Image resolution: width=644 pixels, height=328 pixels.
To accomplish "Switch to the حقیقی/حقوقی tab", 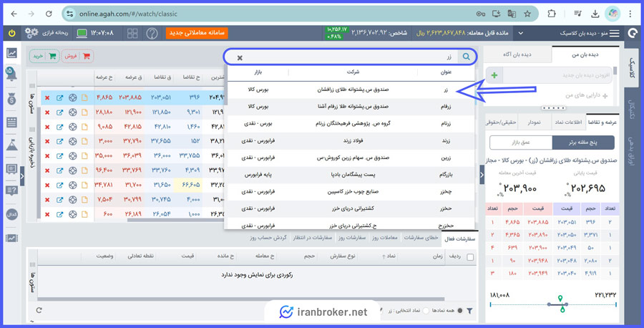I will (x=501, y=122).
